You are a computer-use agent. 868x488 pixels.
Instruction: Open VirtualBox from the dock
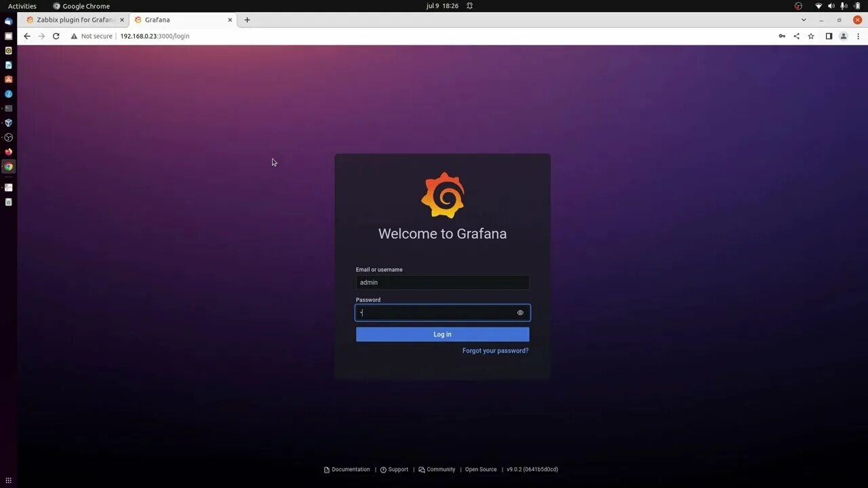tap(9, 123)
